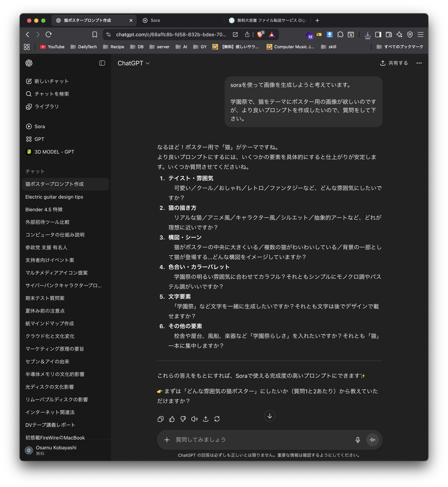
Task: Start voice dictation with the microphone icon
Action: tap(358, 440)
